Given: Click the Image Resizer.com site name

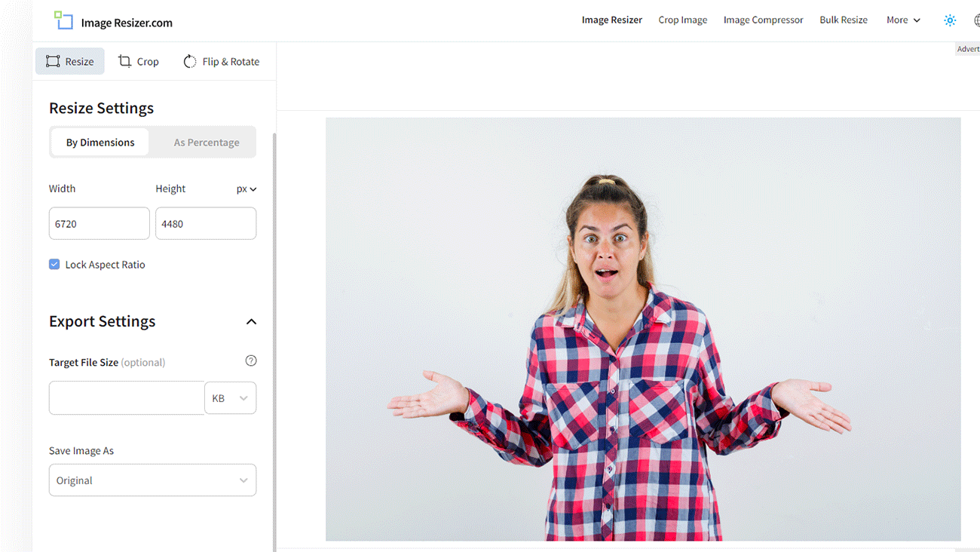Looking at the screenshot, I should (127, 23).
